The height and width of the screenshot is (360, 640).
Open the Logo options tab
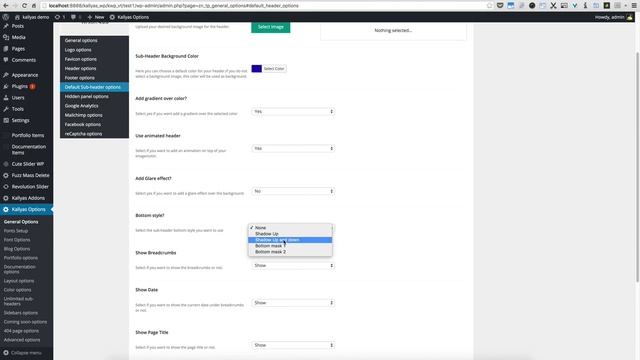[x=94, y=50]
